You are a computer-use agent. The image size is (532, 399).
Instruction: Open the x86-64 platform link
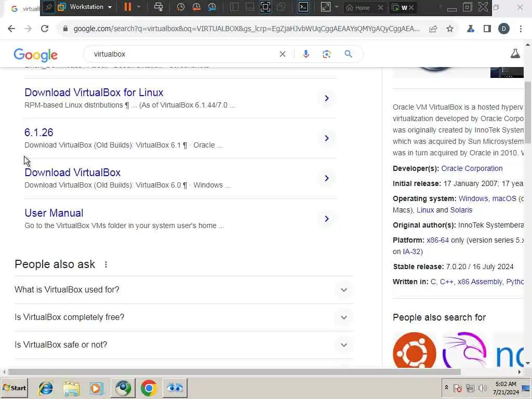[437, 240]
